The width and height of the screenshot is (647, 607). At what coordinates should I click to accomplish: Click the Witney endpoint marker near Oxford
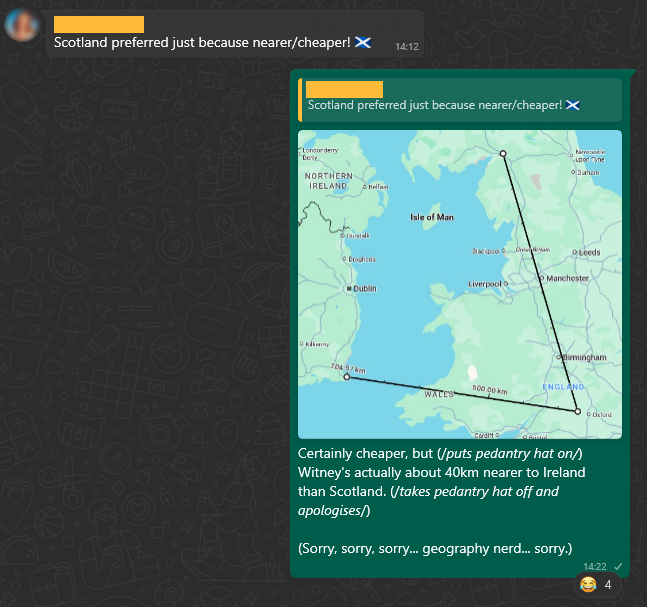(578, 411)
